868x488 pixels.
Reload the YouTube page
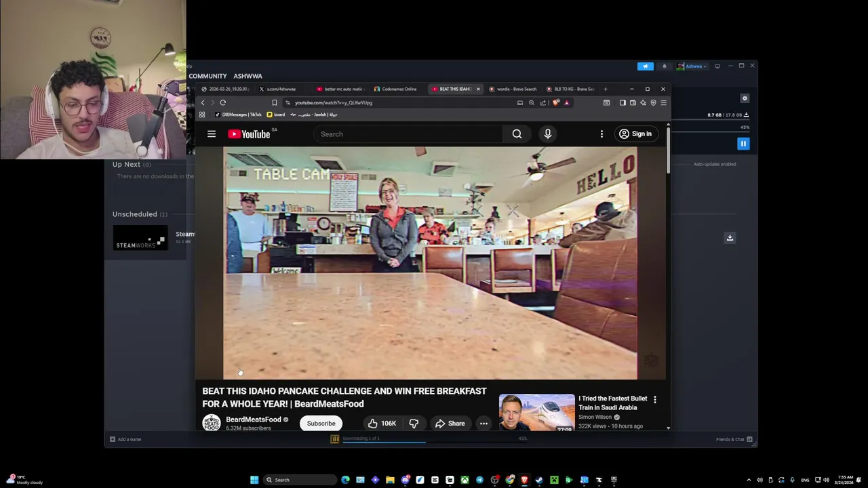pos(222,103)
